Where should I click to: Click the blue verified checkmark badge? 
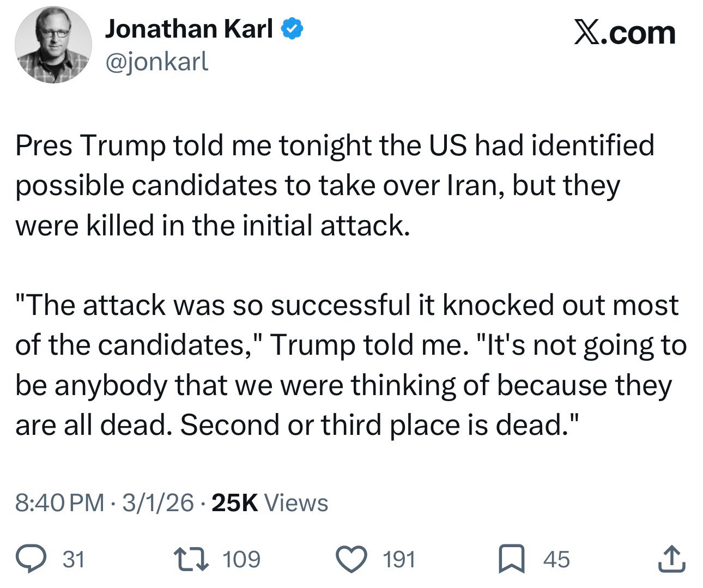292,29
